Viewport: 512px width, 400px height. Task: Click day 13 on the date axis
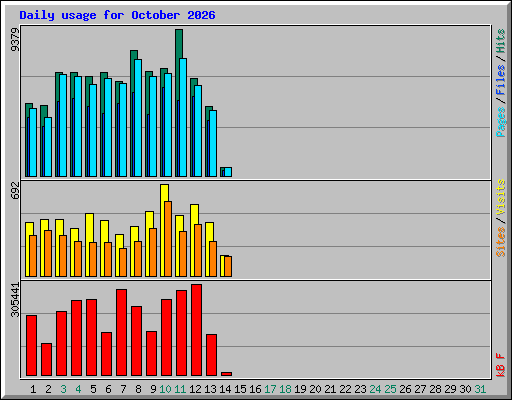tap(210, 389)
